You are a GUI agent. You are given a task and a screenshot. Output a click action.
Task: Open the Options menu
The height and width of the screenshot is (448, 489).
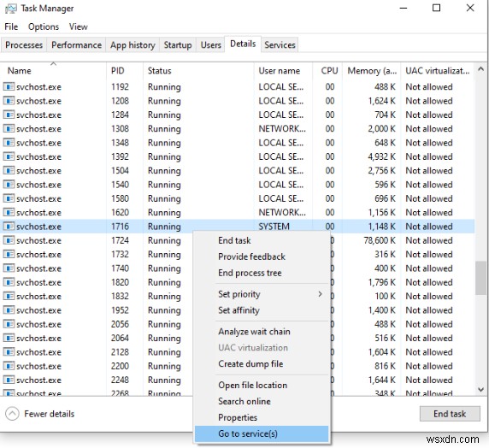coord(44,27)
